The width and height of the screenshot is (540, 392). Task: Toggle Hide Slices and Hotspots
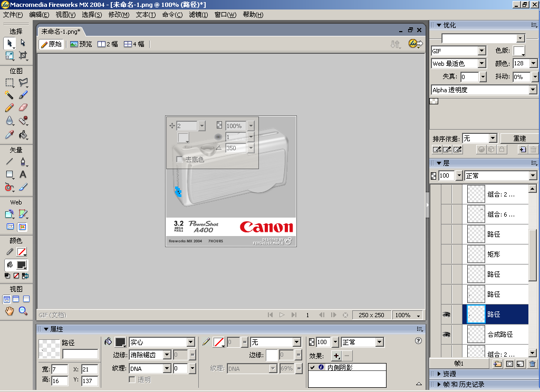point(11,227)
